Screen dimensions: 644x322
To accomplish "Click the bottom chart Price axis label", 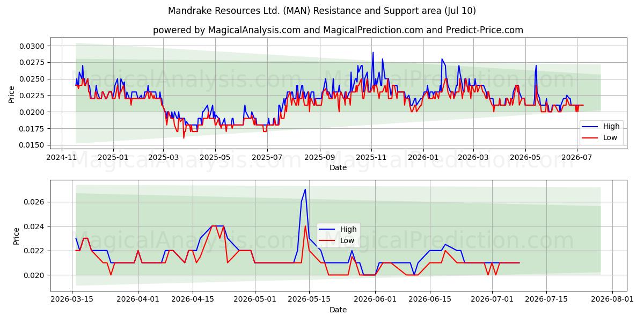I will [x=16, y=236].
